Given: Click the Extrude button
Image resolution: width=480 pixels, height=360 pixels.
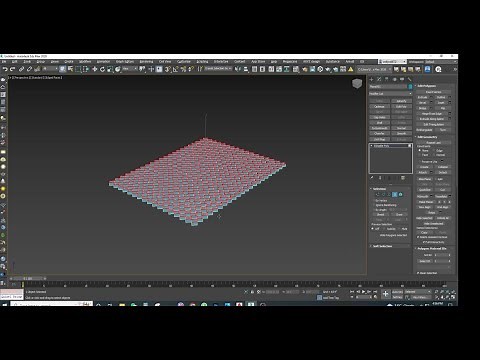Looking at the screenshot, I should point(423,97).
